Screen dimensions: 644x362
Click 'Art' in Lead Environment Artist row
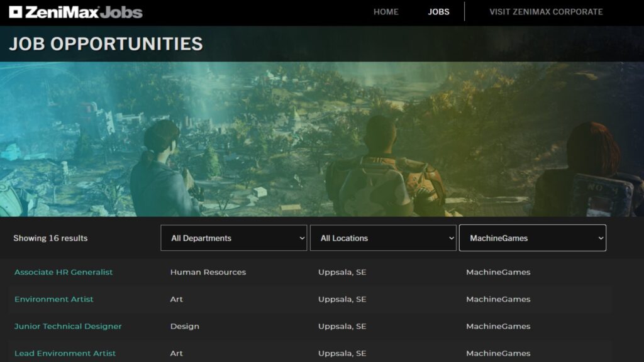(x=176, y=353)
